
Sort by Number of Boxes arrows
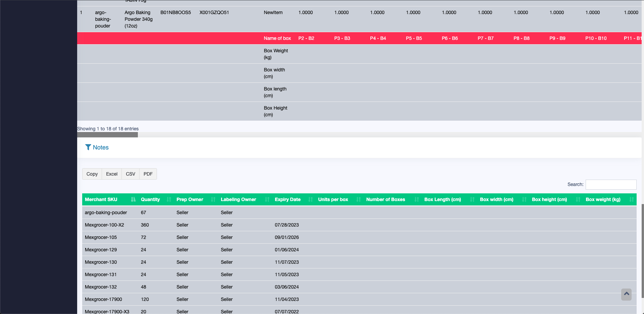(x=417, y=199)
